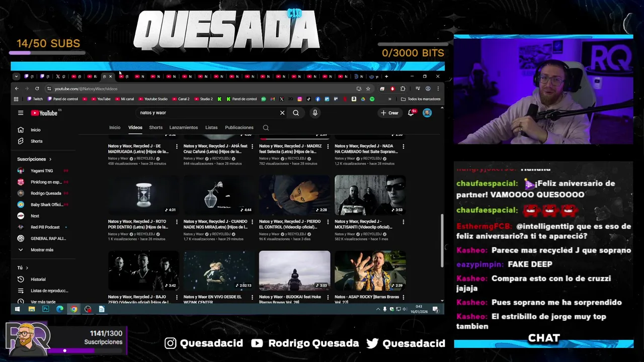Open File Explorer from the taskbar

[x=31, y=309]
